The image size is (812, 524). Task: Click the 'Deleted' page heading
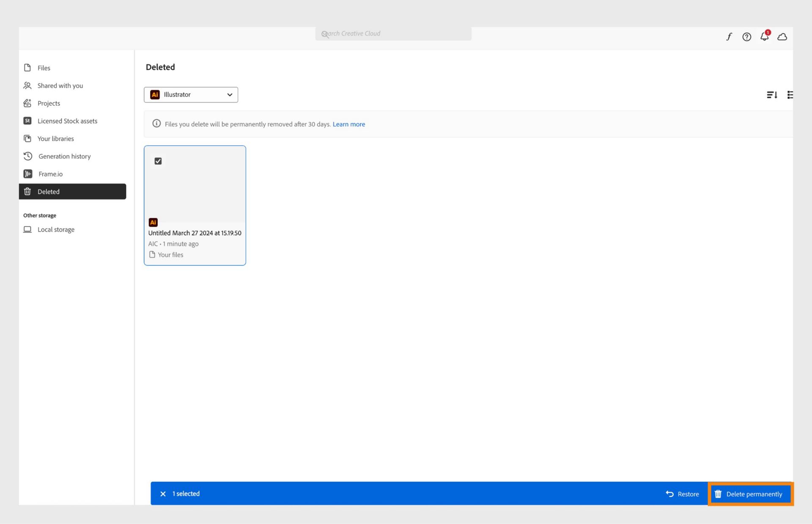[160, 67]
